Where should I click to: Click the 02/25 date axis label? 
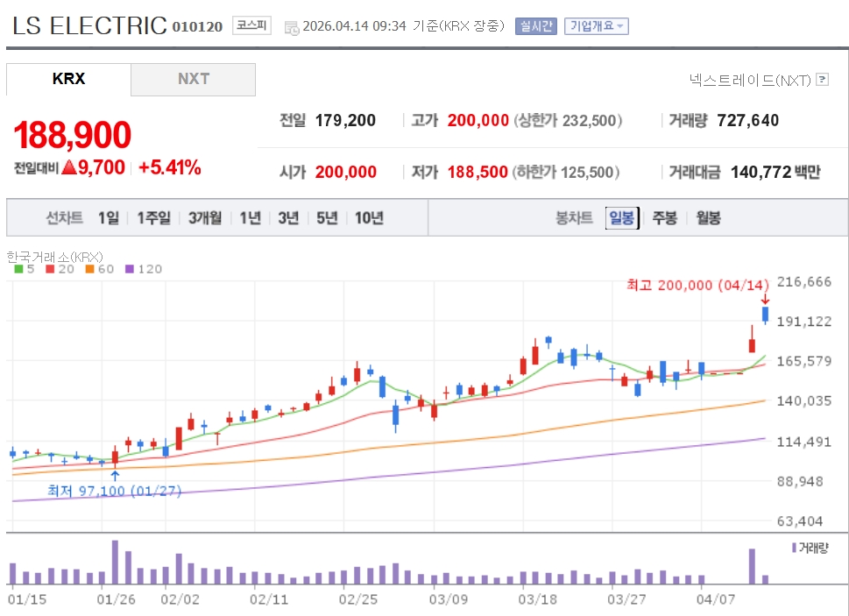tap(357, 599)
